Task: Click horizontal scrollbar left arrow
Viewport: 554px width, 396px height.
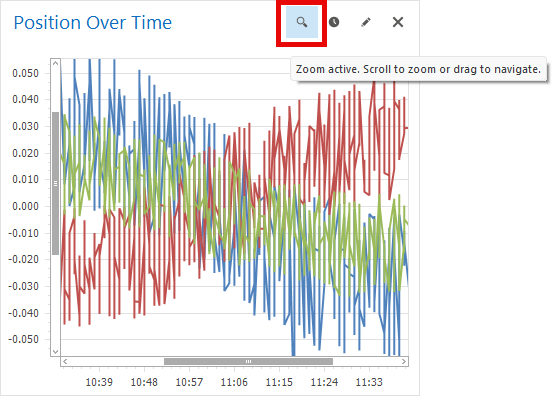Action: (x=65, y=361)
